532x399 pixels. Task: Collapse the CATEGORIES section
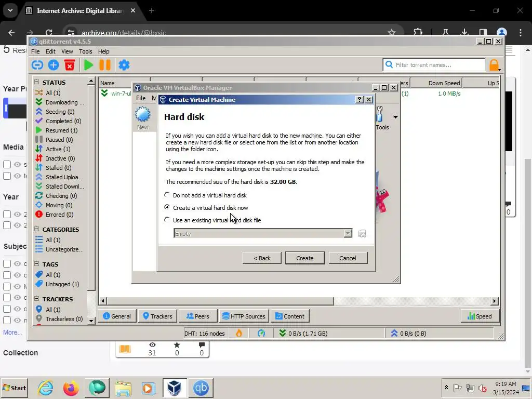coord(37,229)
